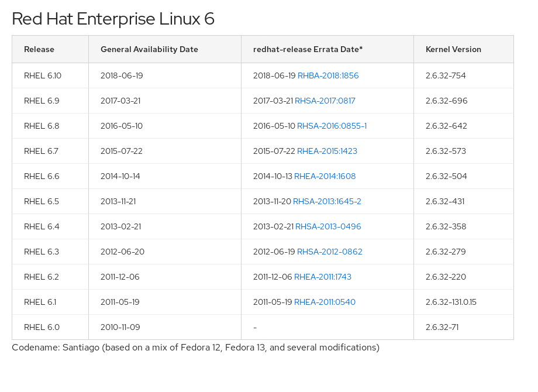538x392 pixels.
Task: Click GA date 2016-05-10
Action: 122,126
